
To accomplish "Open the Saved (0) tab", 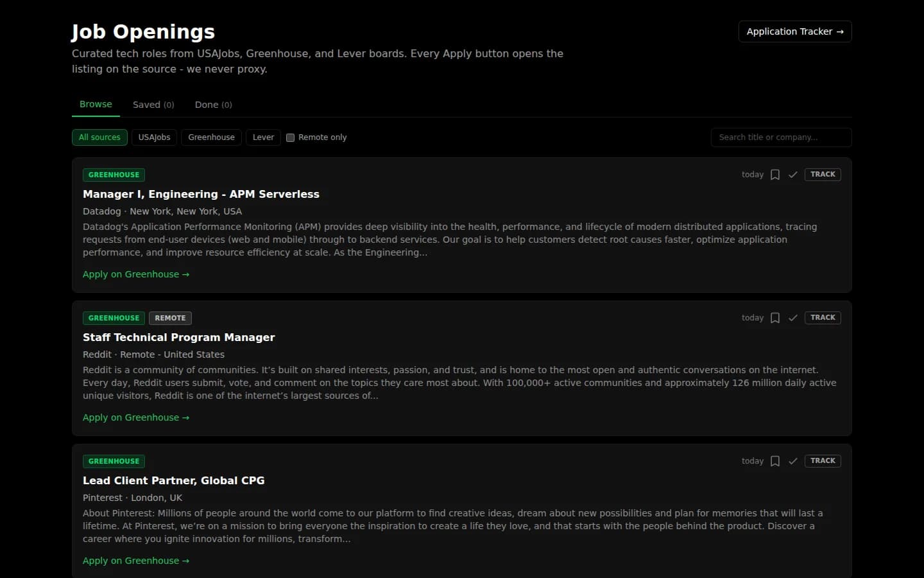I will (x=153, y=105).
